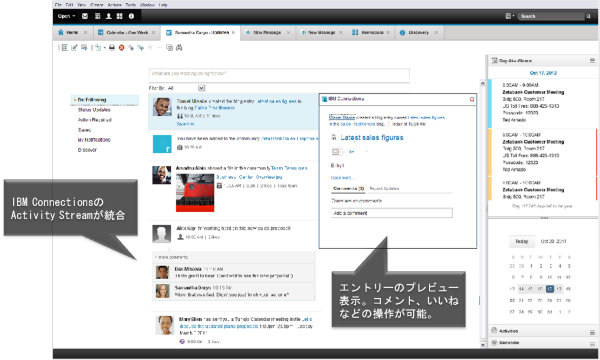Switch to the Discovery tab
The width and height of the screenshot is (600, 360).
click(419, 33)
